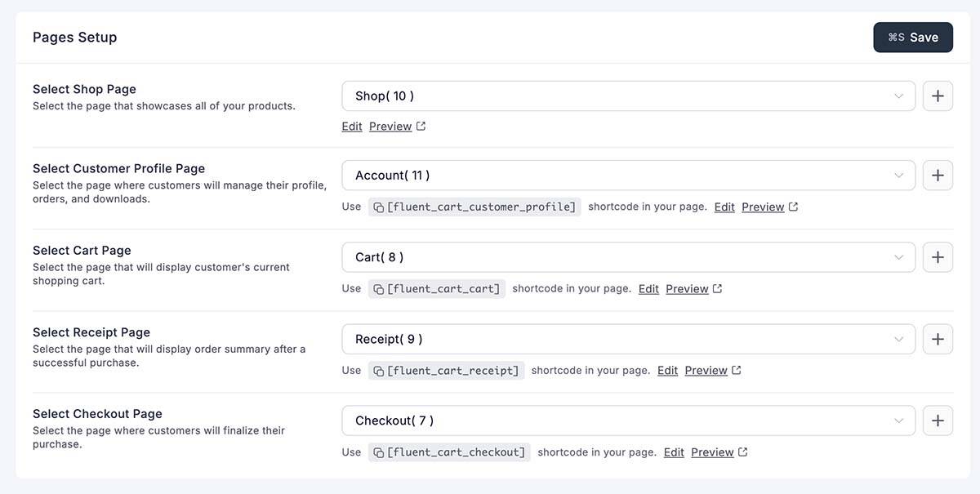Viewport: 980px width, 494px height.
Task: Copy the fluent_cart_cart shortcode
Action: tap(376, 287)
